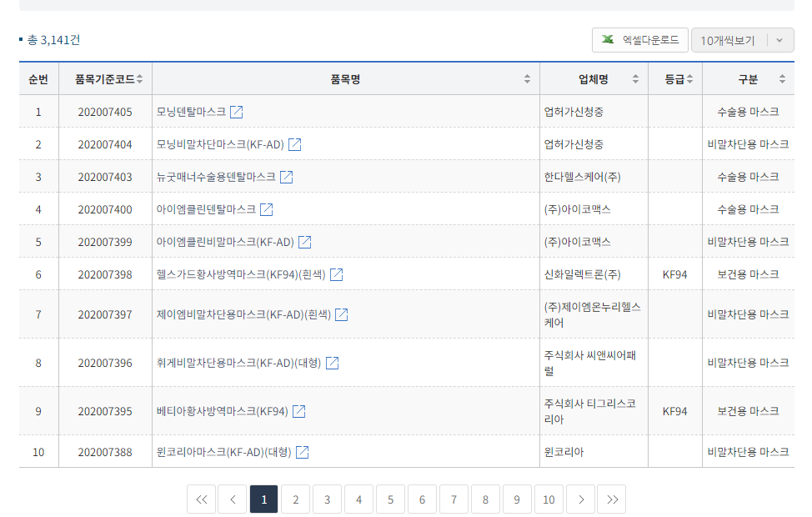Click code 202007388 cell
The height and width of the screenshot is (517, 812).
pyautogui.click(x=105, y=452)
